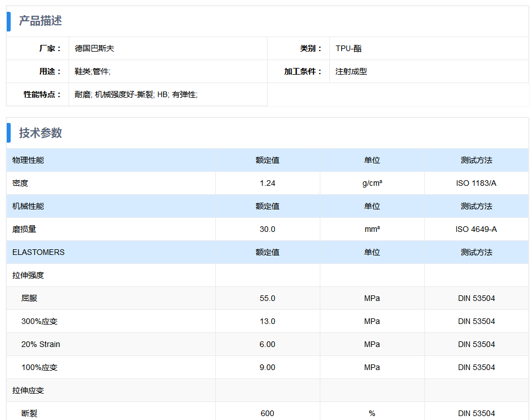
Task: Click the ISO 1183/A test method
Action: (x=476, y=184)
